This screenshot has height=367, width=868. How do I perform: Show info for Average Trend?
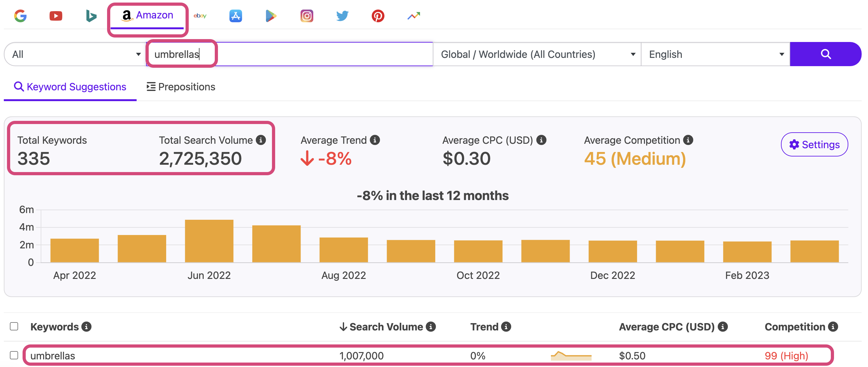point(375,140)
